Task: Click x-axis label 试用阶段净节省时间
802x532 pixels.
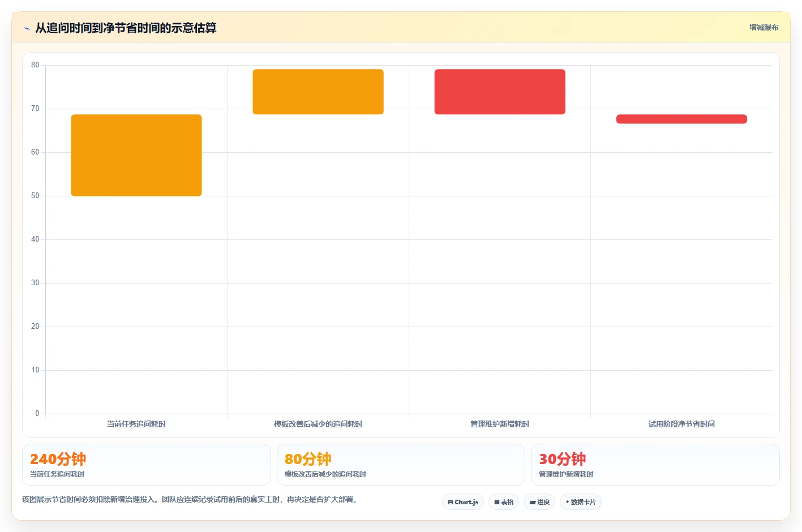Action: (x=681, y=424)
